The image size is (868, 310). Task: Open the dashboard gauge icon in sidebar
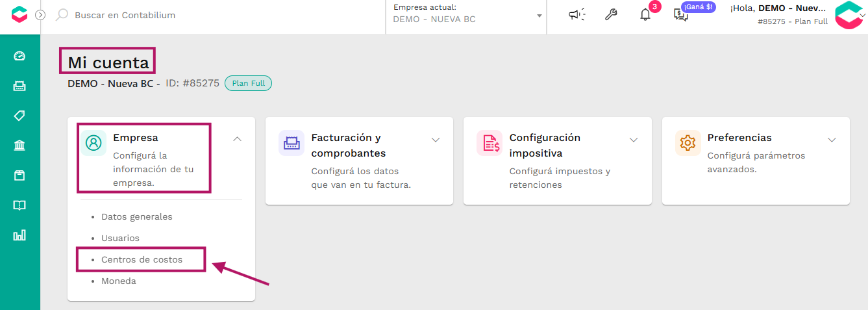pos(19,56)
